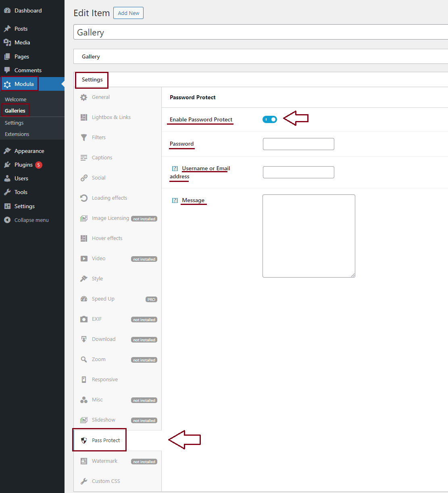Go to Appearance in admin sidebar
The image size is (448, 493).
click(x=29, y=151)
